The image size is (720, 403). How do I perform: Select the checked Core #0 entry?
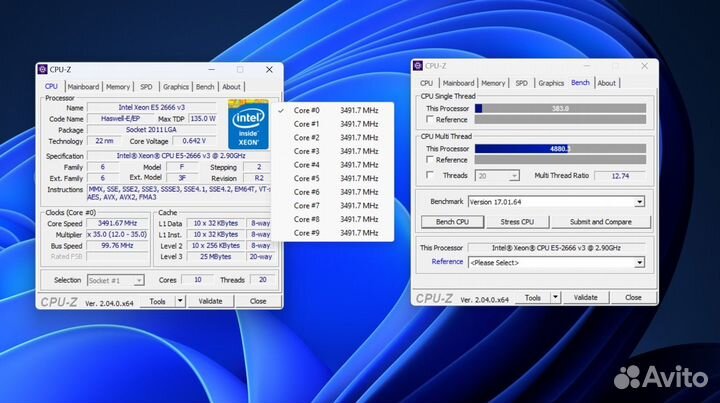[332, 111]
